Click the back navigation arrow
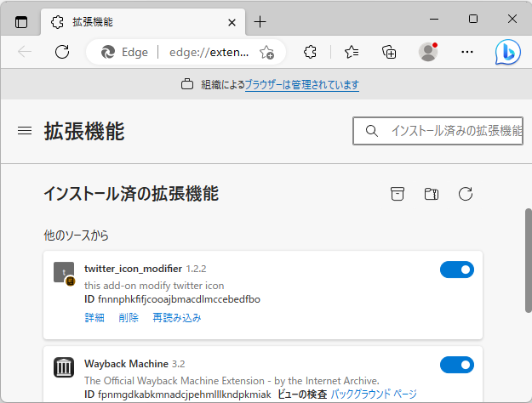 pos(25,52)
